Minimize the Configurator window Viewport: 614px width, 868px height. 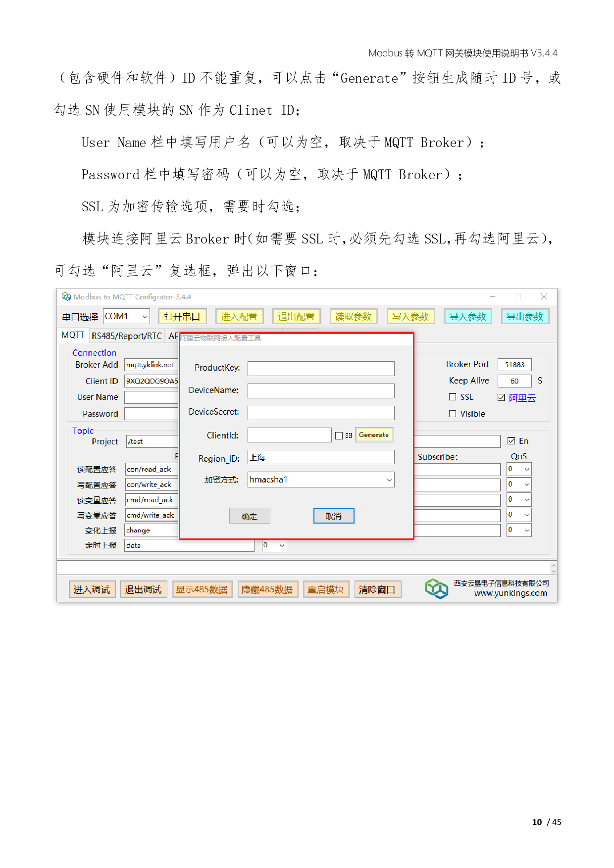(x=492, y=296)
